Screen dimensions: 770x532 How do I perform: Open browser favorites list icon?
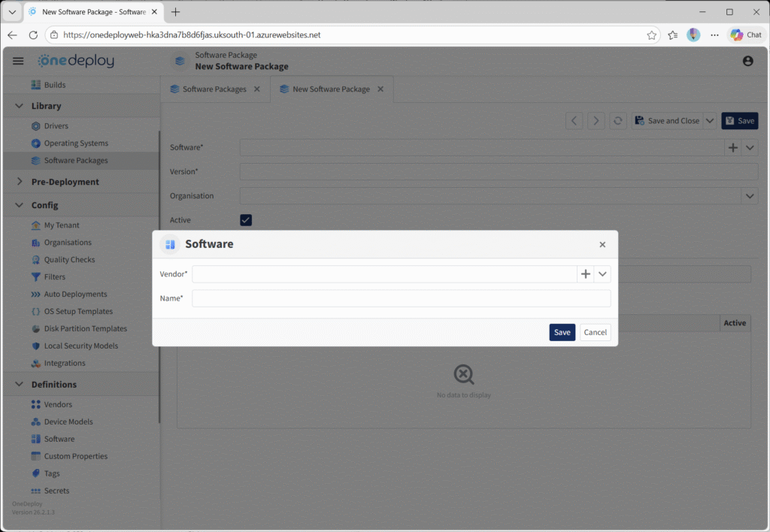673,35
